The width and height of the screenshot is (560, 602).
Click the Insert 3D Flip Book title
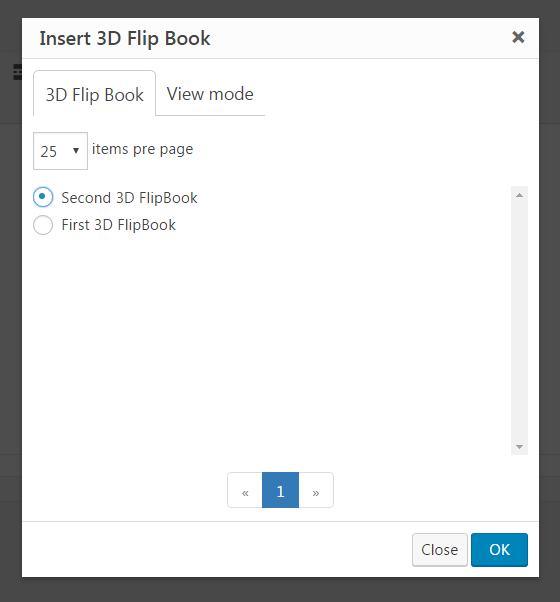coord(125,38)
